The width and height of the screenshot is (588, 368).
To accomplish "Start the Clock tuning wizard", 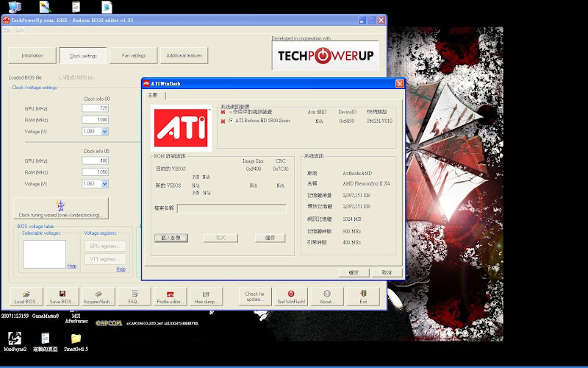I will coord(61,208).
